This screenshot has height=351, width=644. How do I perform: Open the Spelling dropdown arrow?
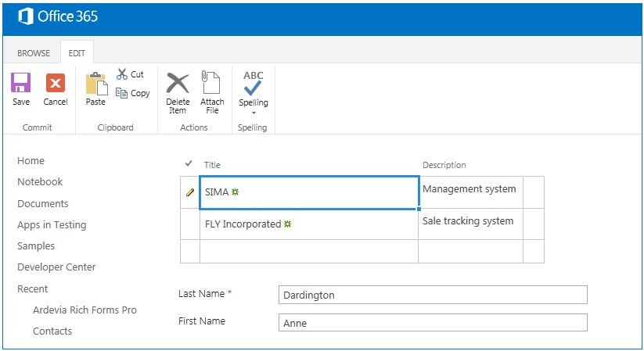coord(254,113)
